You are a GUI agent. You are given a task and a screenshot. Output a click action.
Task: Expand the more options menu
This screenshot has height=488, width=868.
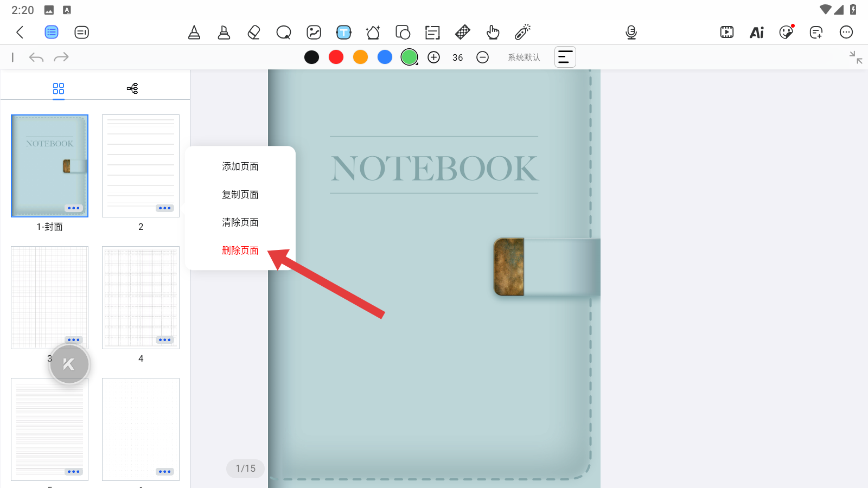[846, 33]
